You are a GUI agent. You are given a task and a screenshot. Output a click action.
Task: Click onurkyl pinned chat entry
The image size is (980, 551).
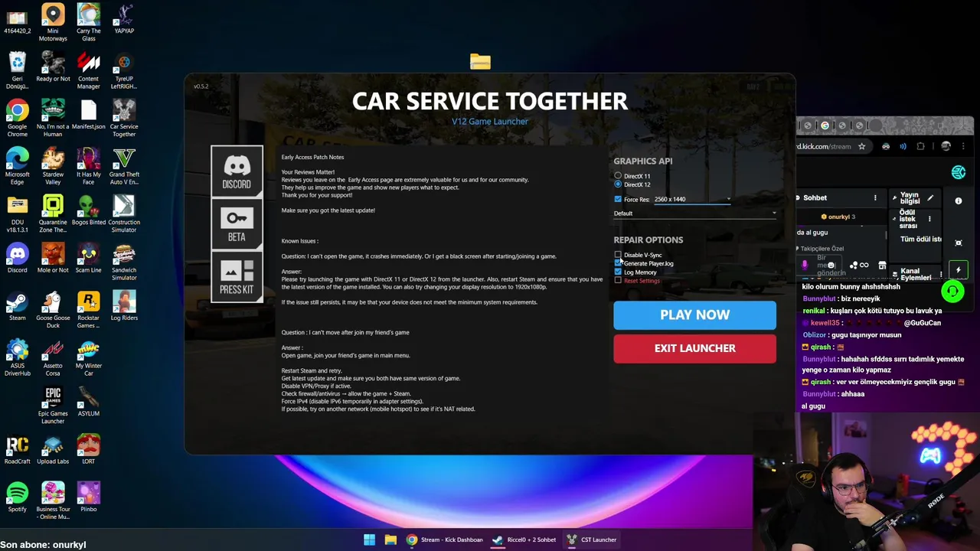tap(839, 217)
